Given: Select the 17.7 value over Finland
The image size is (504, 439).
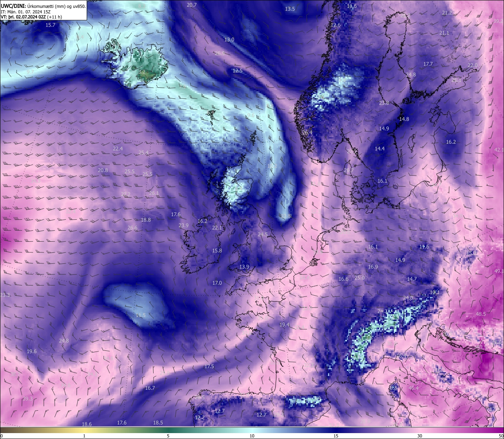Looking at the screenshot, I should (428, 64).
